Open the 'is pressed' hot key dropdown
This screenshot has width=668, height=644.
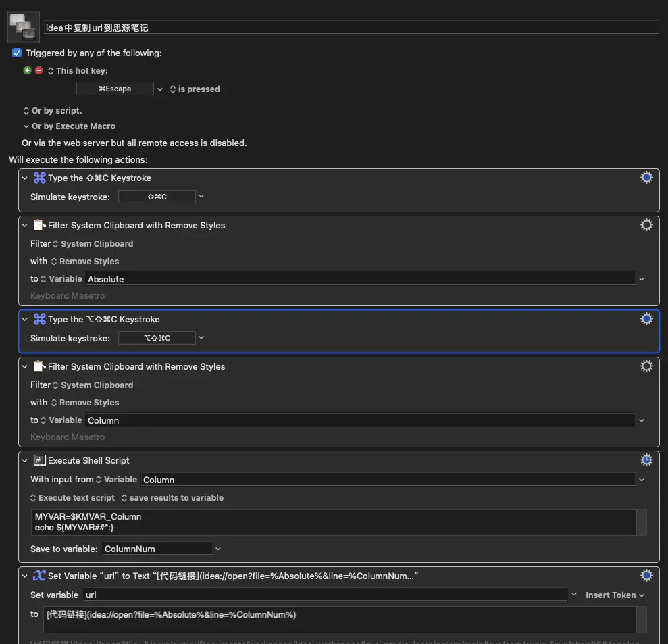[x=195, y=89]
